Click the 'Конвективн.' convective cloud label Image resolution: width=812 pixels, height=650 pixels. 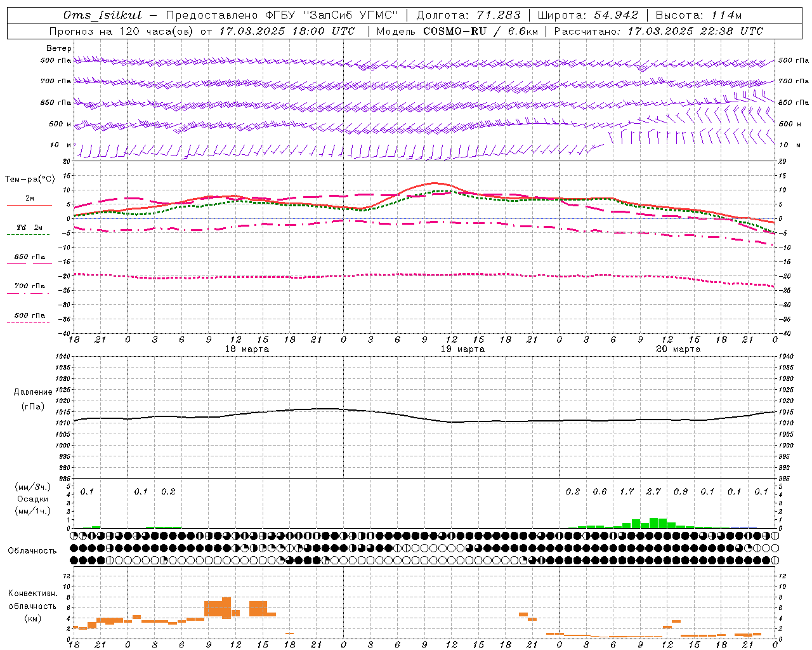point(32,594)
